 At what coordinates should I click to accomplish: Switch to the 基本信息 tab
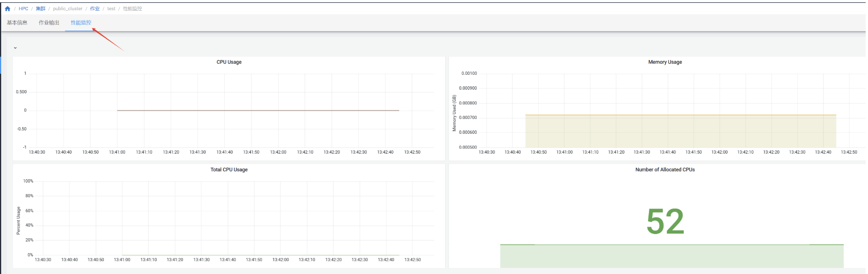tap(17, 23)
